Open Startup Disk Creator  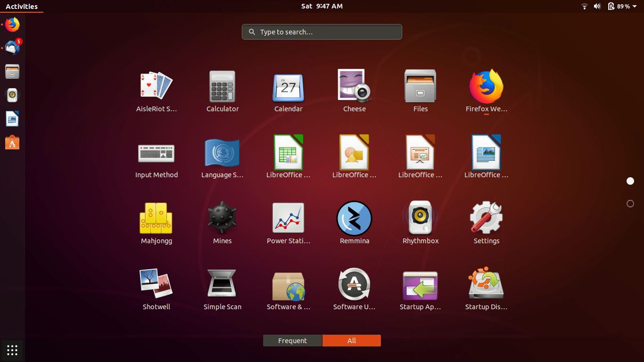(487, 289)
